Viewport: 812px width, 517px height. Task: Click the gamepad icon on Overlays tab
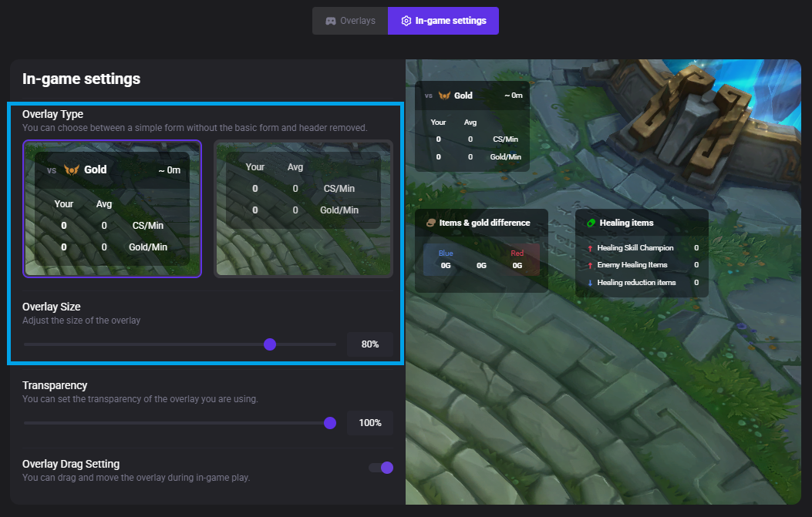click(x=331, y=20)
